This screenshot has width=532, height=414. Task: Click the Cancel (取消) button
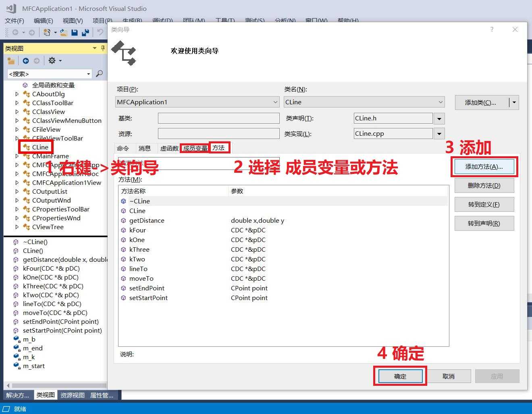click(449, 376)
